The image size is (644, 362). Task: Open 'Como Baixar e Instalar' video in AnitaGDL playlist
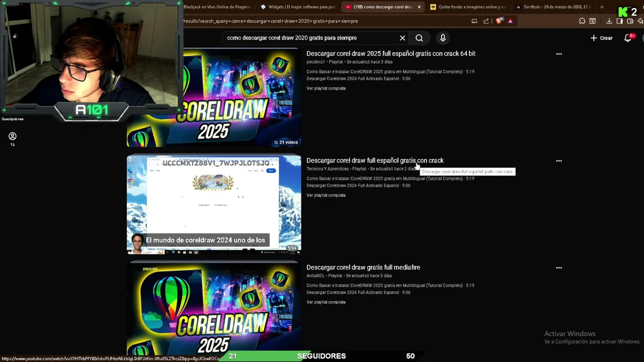click(x=390, y=286)
